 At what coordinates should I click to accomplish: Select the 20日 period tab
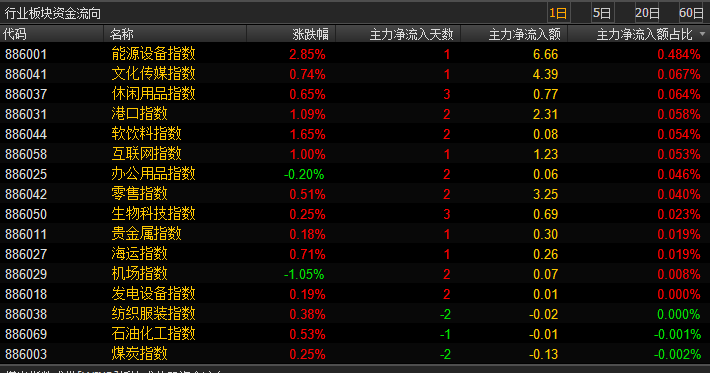[x=647, y=13]
